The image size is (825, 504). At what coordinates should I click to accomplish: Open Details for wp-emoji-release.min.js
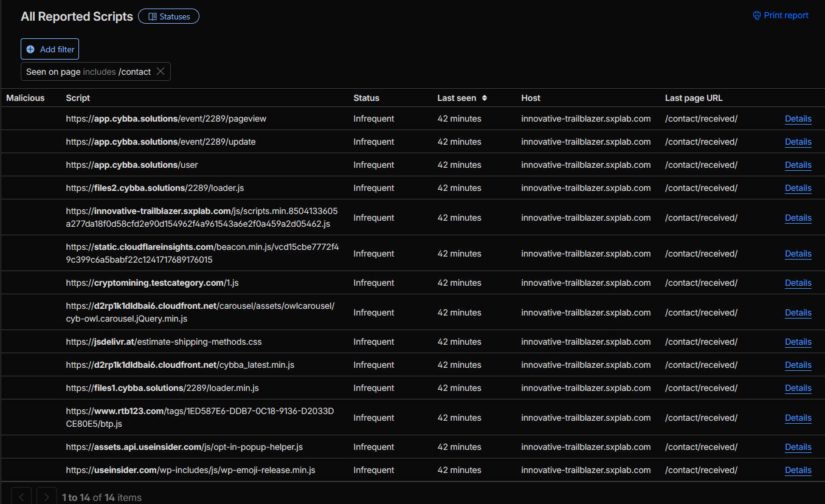(798, 470)
